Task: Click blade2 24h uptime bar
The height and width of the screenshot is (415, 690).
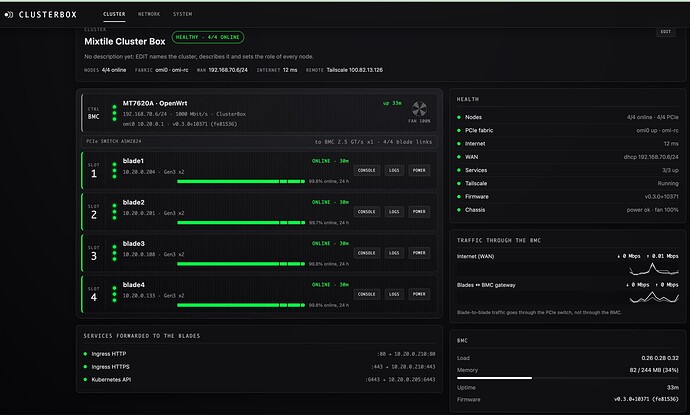Action: [x=241, y=223]
